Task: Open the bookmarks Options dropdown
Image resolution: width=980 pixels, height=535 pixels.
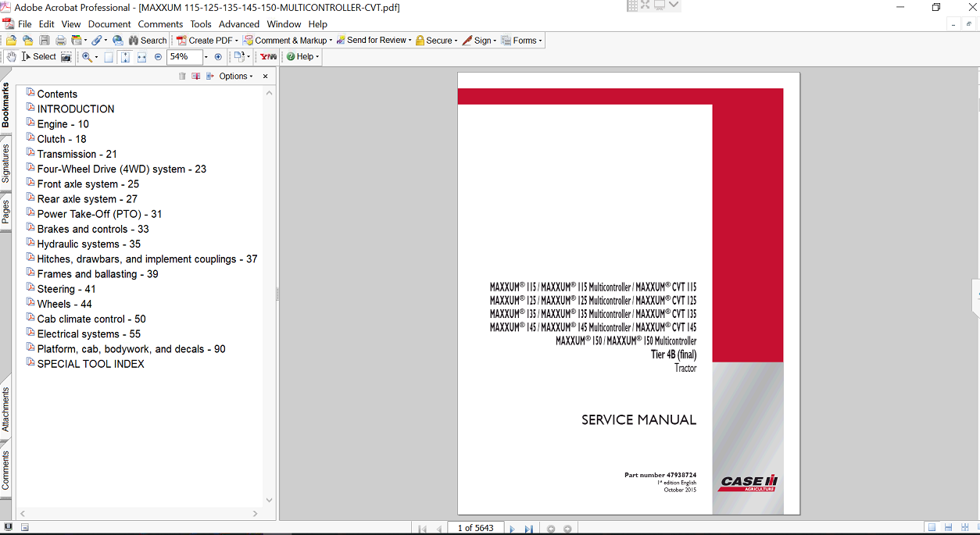Action: pos(235,77)
